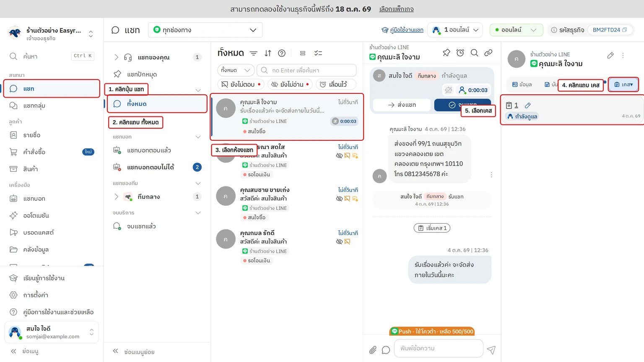
Task: Edit case 1 with the blue pencil icon
Action: [528, 105]
